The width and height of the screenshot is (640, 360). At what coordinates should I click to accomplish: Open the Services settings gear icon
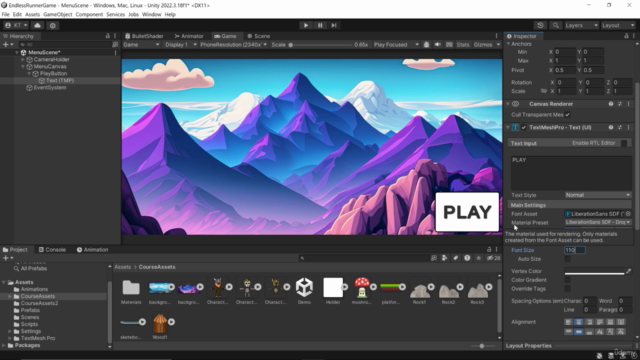click(x=53, y=25)
